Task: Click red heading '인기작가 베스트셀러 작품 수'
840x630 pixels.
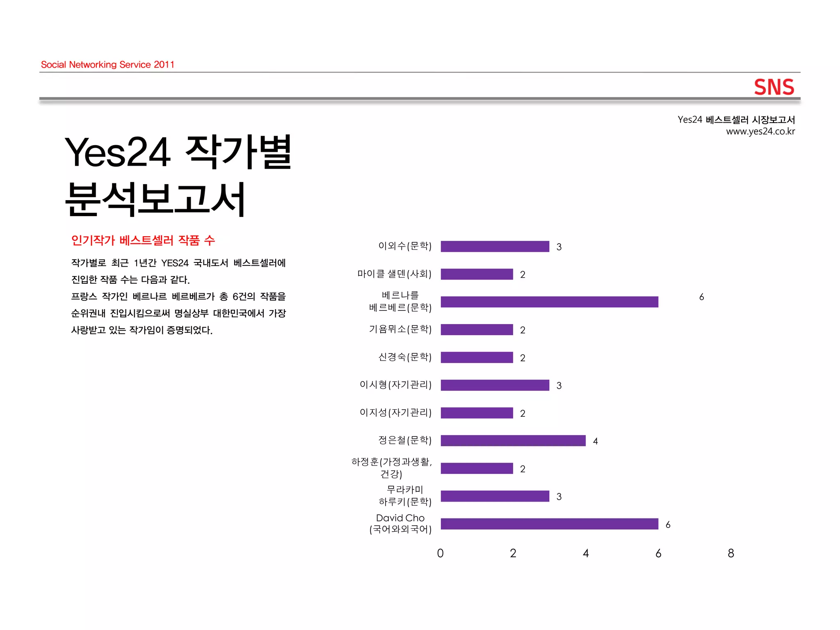Action: pyautogui.click(x=143, y=240)
